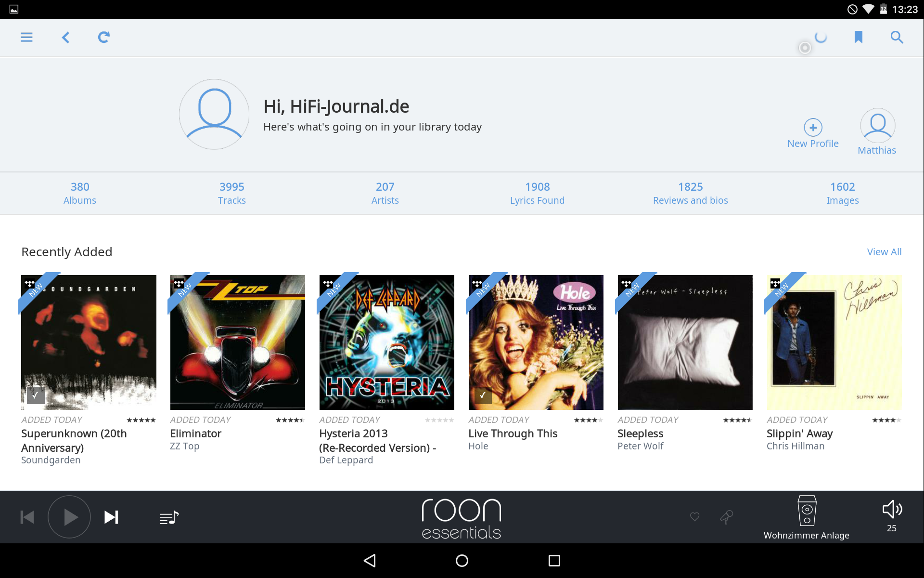Open the play queue icon

[x=169, y=518]
